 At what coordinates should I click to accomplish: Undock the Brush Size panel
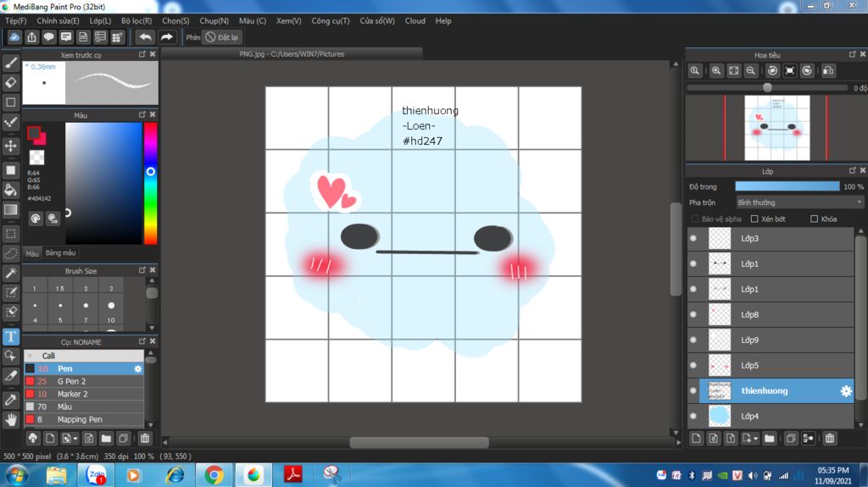(142, 270)
